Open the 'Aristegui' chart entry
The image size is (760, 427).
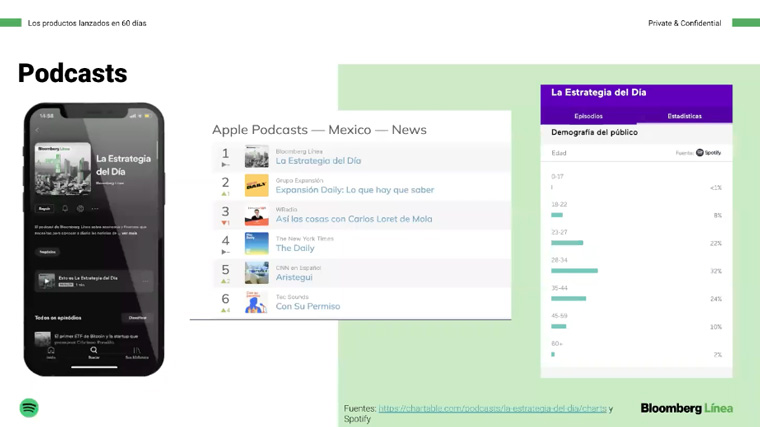click(x=294, y=277)
